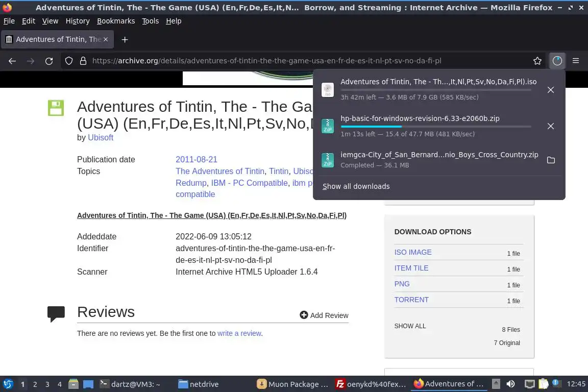Screen dimensions: 588x392
Task: Cancel the Tintin .iso download
Action: pos(551,90)
